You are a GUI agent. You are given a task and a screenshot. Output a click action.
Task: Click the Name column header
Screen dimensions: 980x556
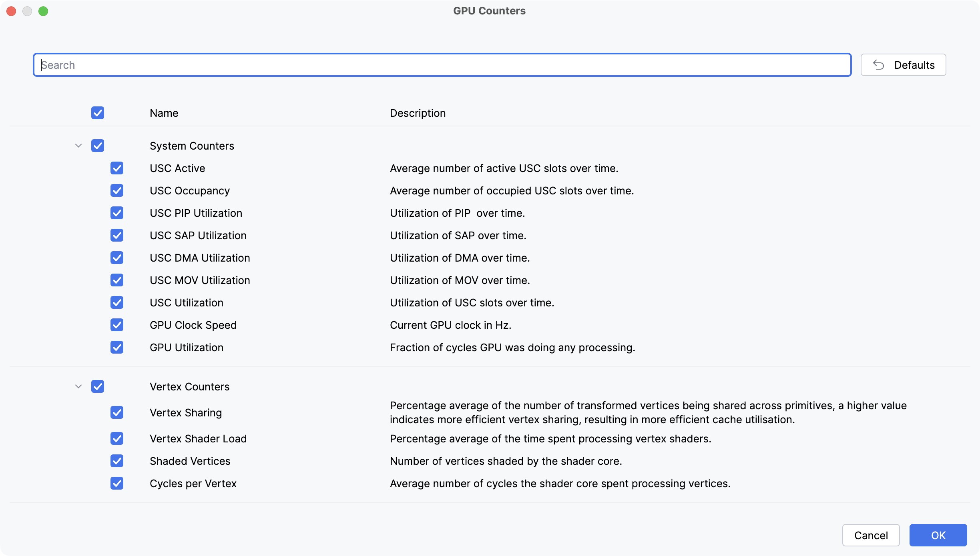164,113
